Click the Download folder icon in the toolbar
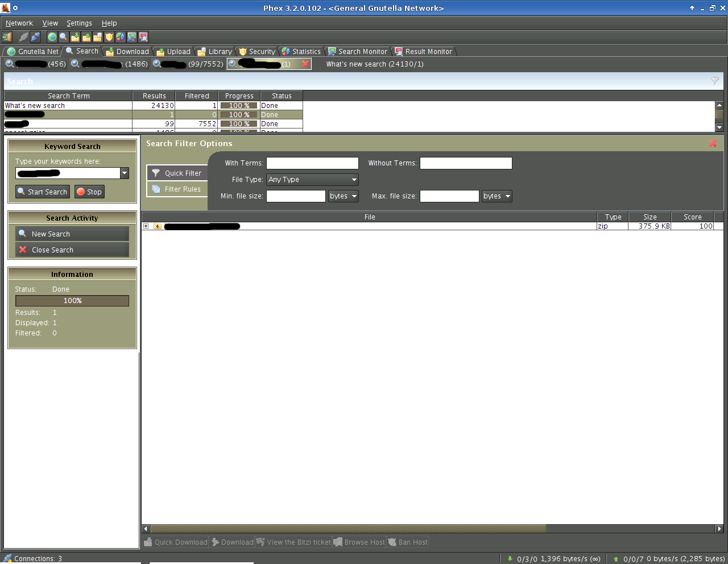The width and height of the screenshot is (728, 564). [75, 37]
